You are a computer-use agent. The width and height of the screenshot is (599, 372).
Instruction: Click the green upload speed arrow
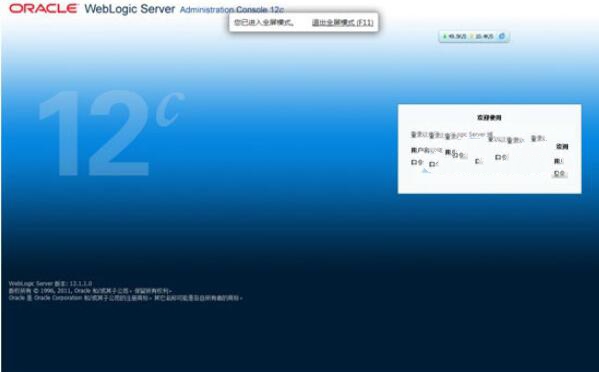click(445, 37)
